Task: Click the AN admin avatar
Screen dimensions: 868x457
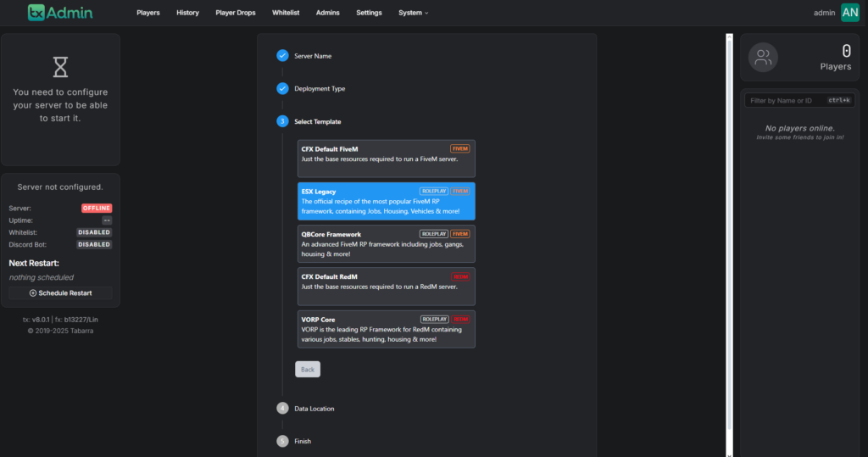Action: pyautogui.click(x=849, y=12)
